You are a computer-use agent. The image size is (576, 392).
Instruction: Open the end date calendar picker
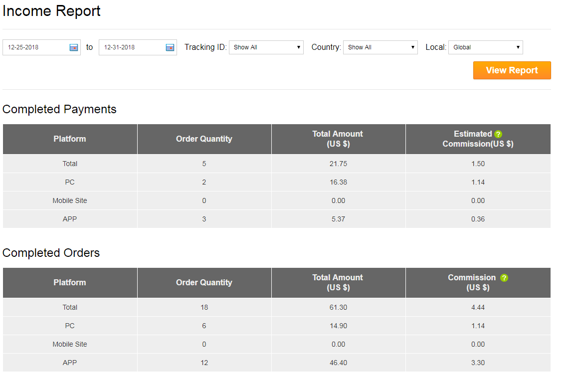coord(170,47)
